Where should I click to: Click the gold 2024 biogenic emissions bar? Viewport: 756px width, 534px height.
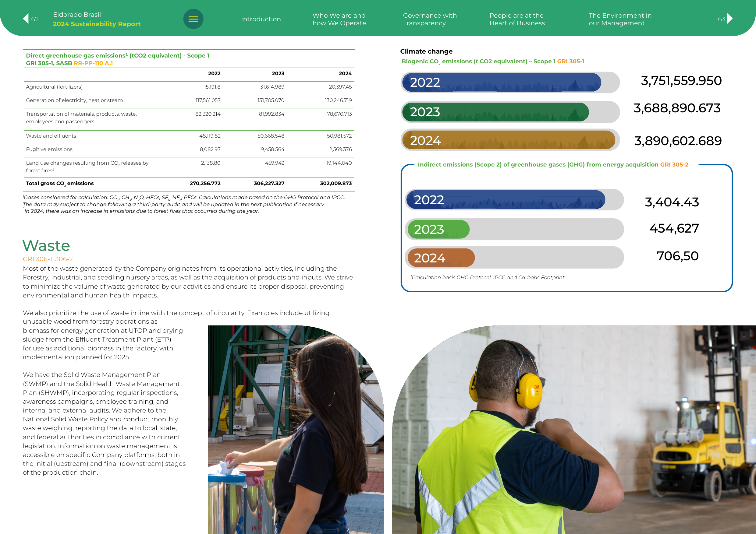pos(508,140)
